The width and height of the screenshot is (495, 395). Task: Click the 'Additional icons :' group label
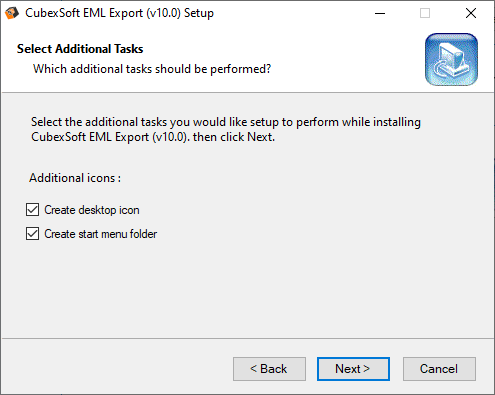tap(75, 178)
